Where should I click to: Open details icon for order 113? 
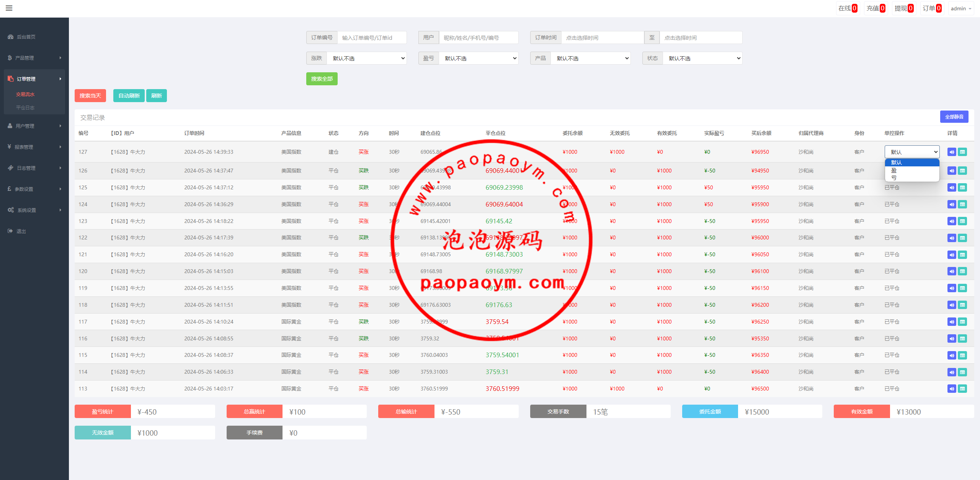(962, 389)
